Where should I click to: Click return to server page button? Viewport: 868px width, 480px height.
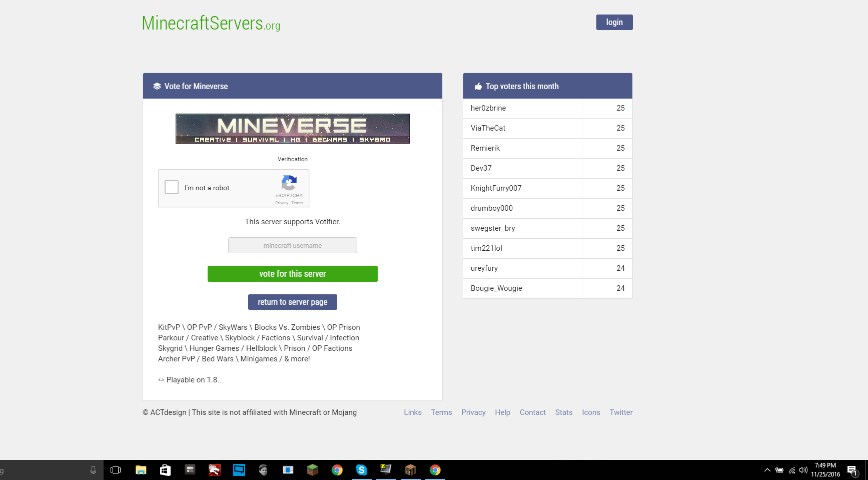(x=293, y=302)
